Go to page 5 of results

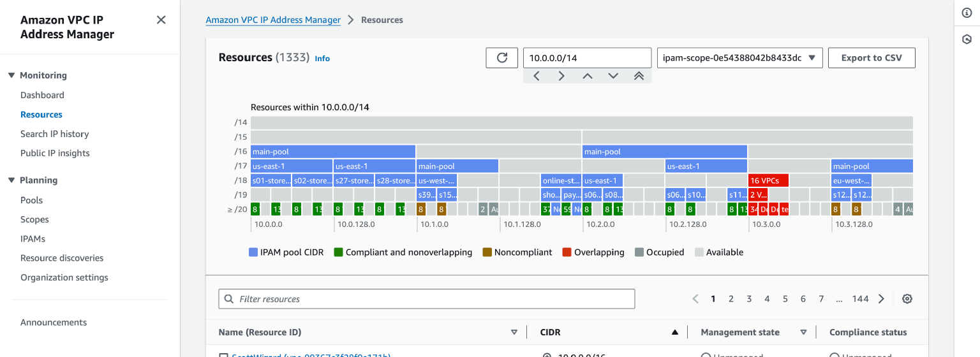tap(785, 298)
